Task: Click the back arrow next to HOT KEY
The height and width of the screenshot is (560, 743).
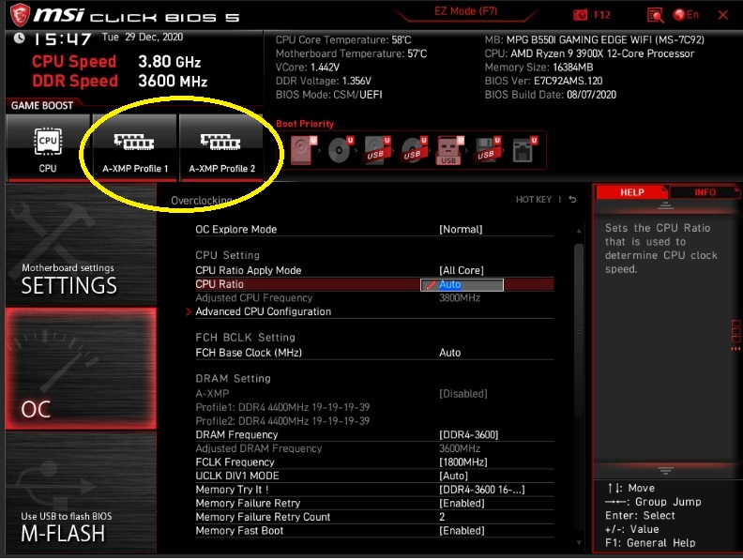Action: click(572, 200)
